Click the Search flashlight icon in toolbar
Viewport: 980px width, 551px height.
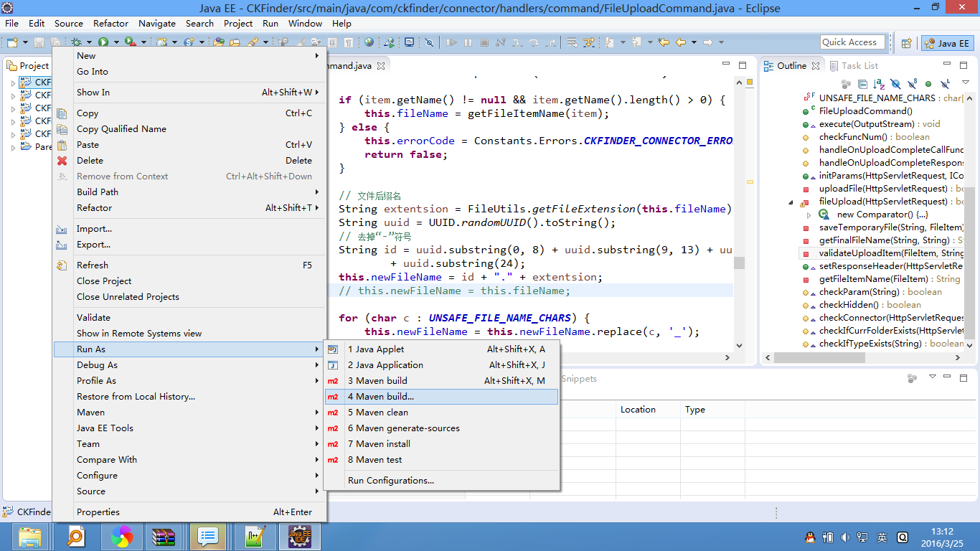click(253, 42)
